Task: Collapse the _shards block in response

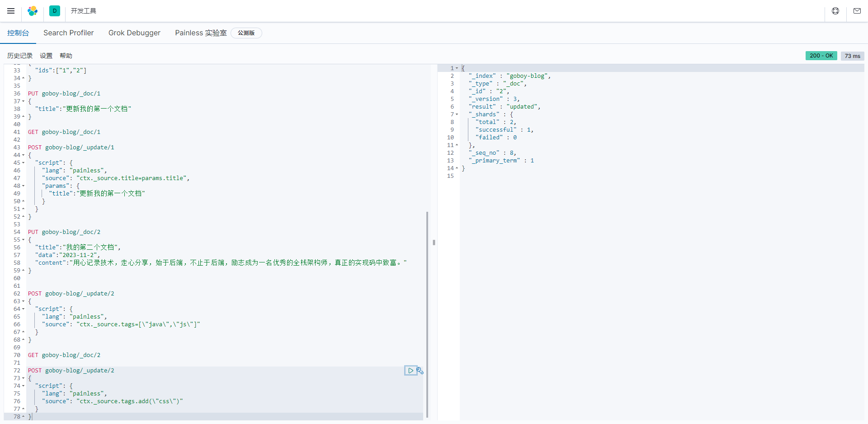Action: tap(457, 114)
